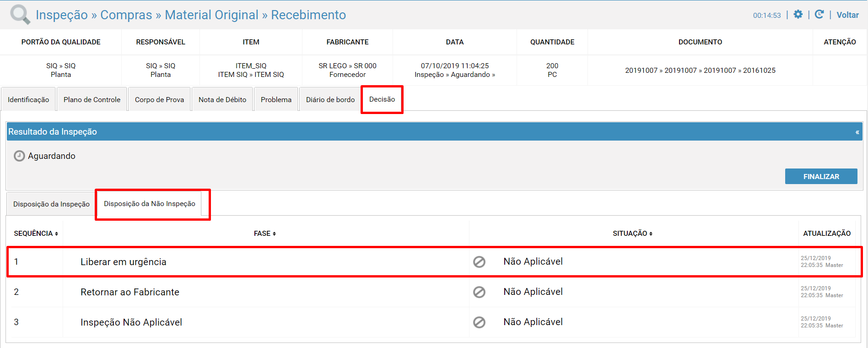Click the prohibited icon in Liberar em urgência row
This screenshot has height=348, width=868.
click(x=479, y=262)
